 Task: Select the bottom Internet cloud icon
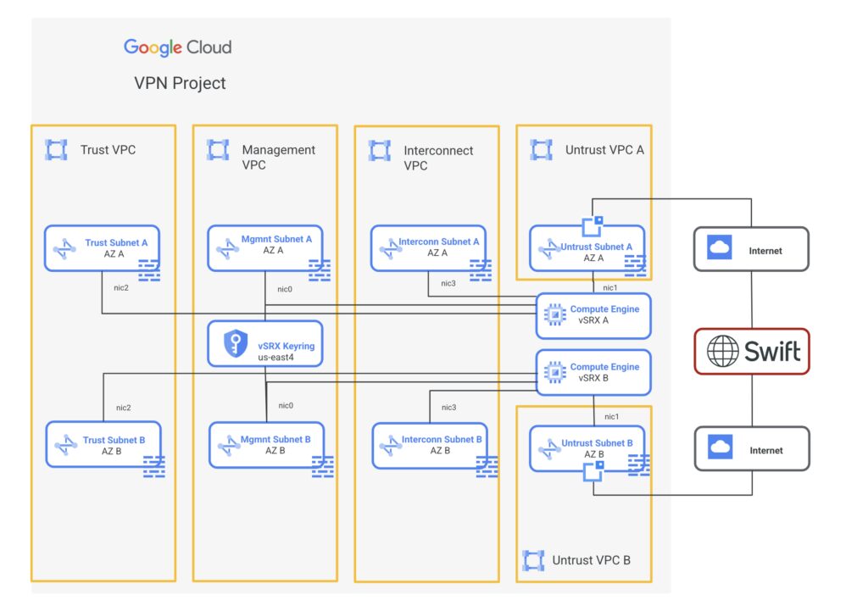click(x=719, y=448)
